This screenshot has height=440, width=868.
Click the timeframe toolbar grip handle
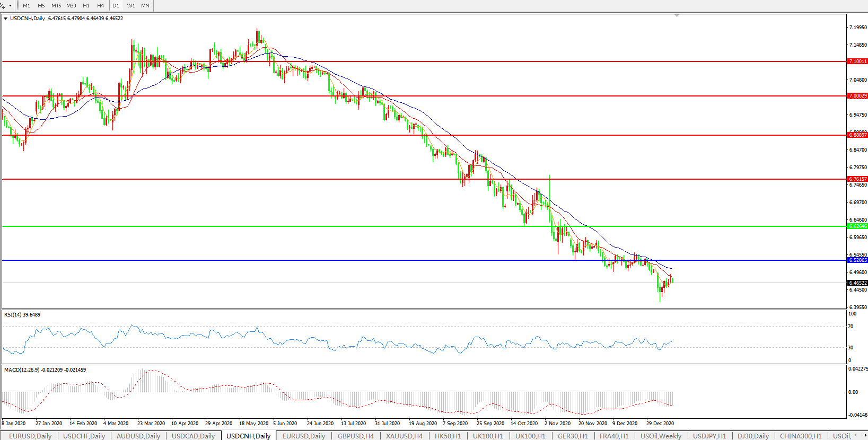coord(17,6)
